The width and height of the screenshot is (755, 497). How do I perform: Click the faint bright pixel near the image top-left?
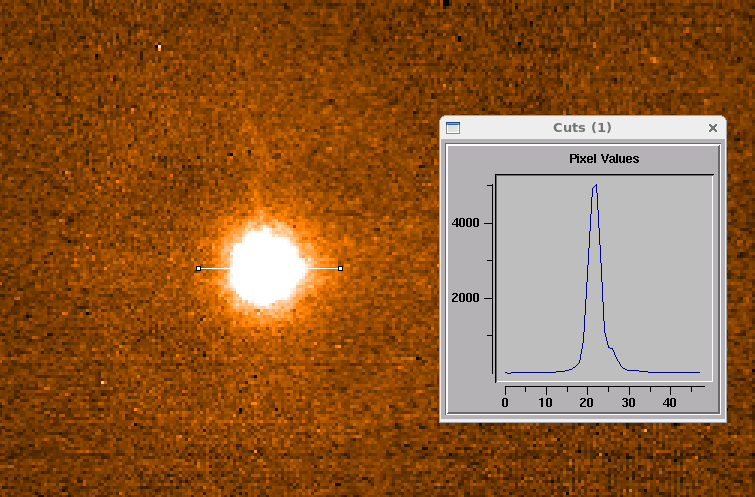pos(159,46)
